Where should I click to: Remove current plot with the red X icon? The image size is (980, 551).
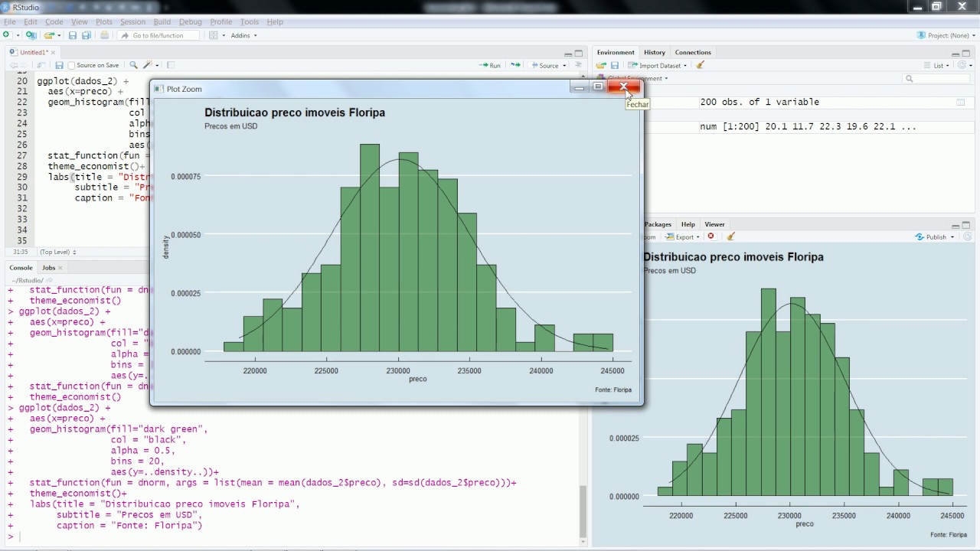pyautogui.click(x=711, y=236)
